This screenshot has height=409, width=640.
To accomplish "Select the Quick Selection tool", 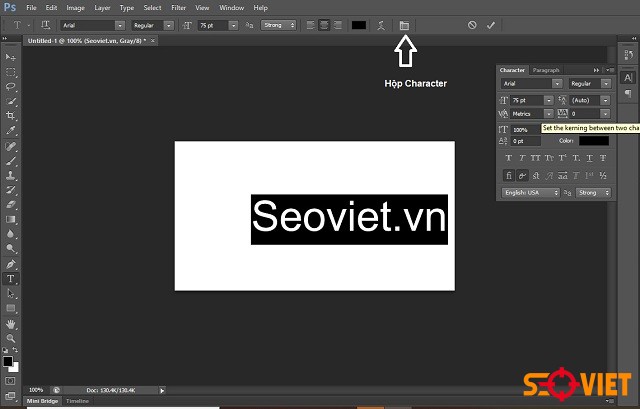I will coord(11,101).
